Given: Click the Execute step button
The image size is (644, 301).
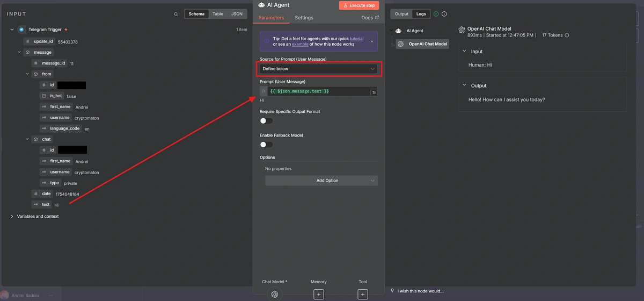Looking at the screenshot, I should [358, 5].
